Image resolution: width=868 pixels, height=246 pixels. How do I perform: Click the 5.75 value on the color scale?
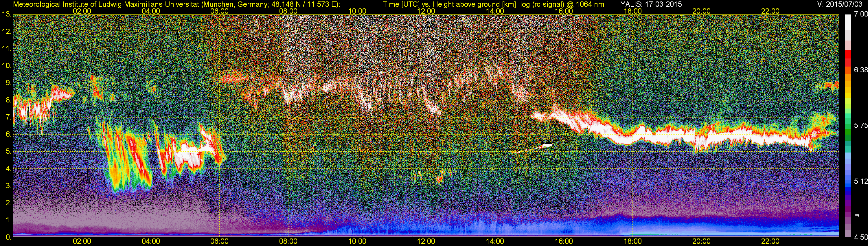click(860, 125)
